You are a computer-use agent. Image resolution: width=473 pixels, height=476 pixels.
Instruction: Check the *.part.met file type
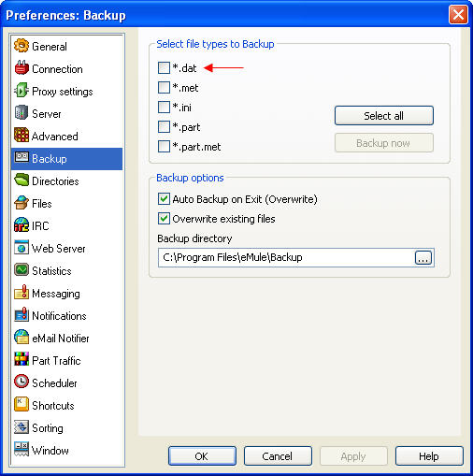[164, 146]
